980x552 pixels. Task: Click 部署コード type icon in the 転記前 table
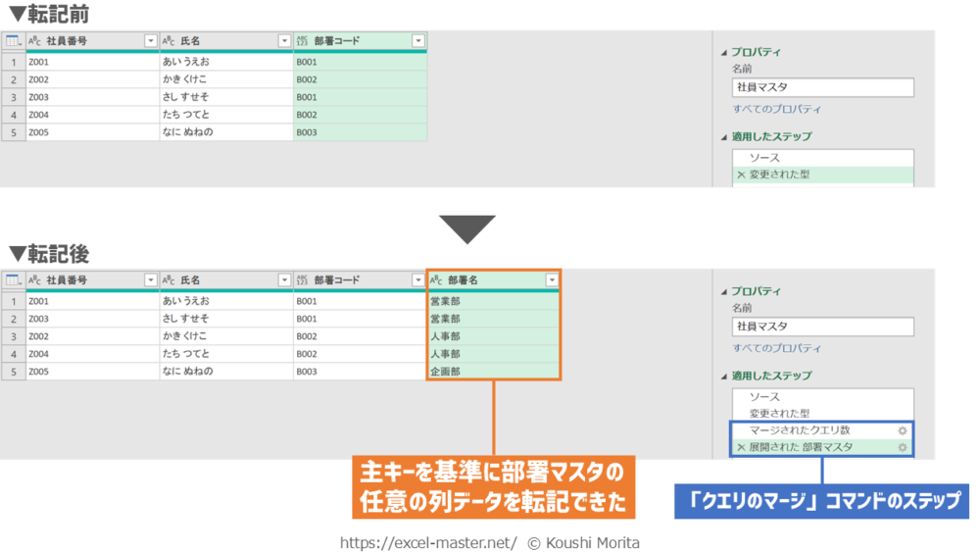coord(302,41)
